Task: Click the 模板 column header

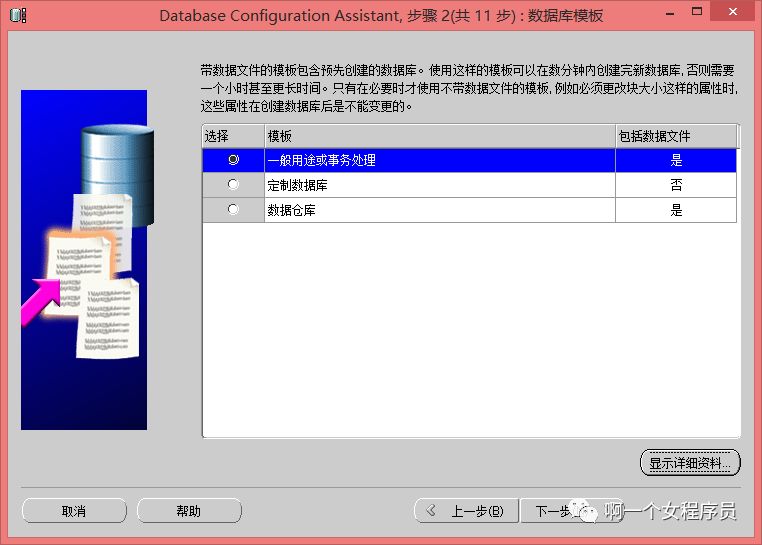Action: pyautogui.click(x=440, y=136)
